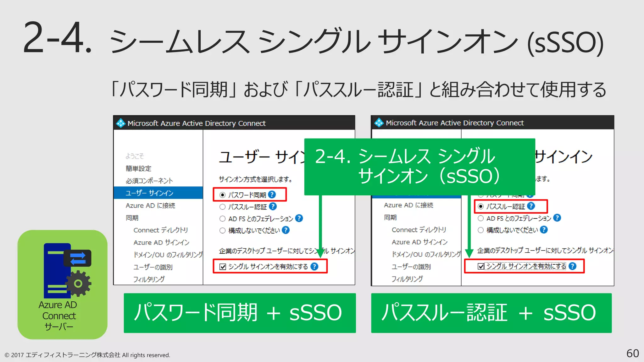Open help icon beside 構成しないでください in right window

tap(544, 230)
